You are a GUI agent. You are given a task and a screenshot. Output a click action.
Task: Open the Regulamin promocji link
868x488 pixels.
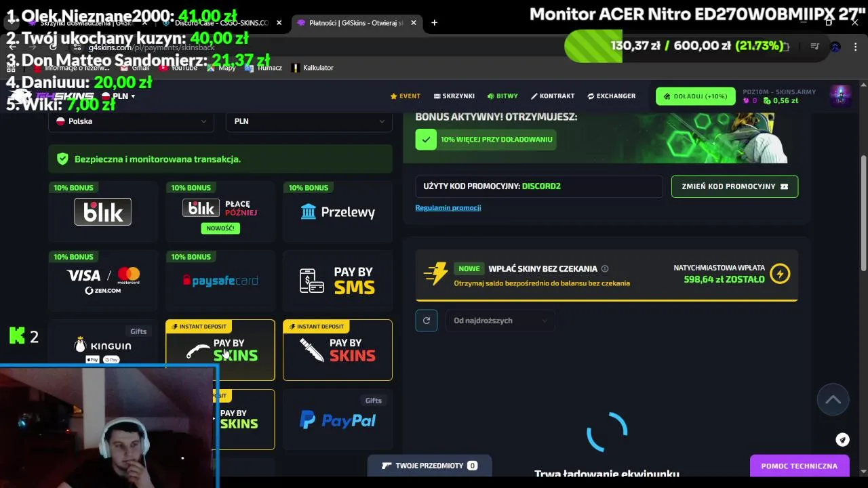pyautogui.click(x=448, y=207)
